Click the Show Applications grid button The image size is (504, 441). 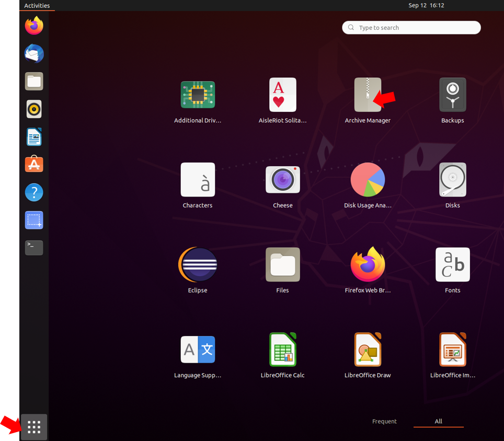[x=34, y=427]
